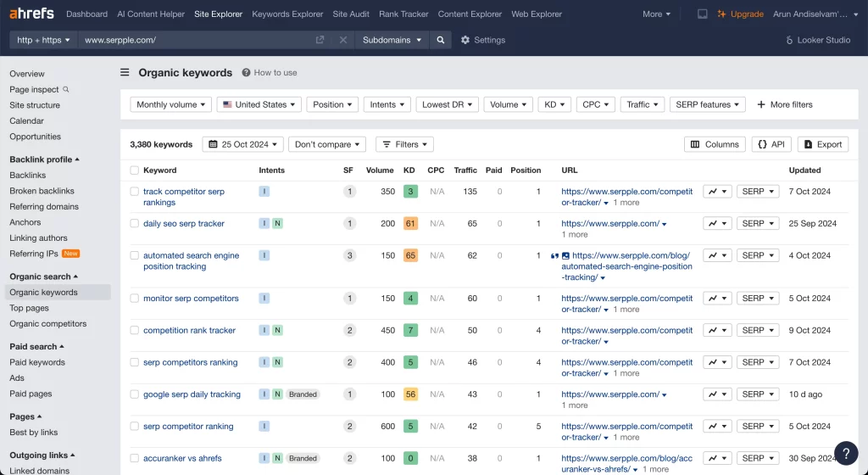The width and height of the screenshot is (868, 475).
Task: Open Intents filter dropdown
Action: (387, 104)
